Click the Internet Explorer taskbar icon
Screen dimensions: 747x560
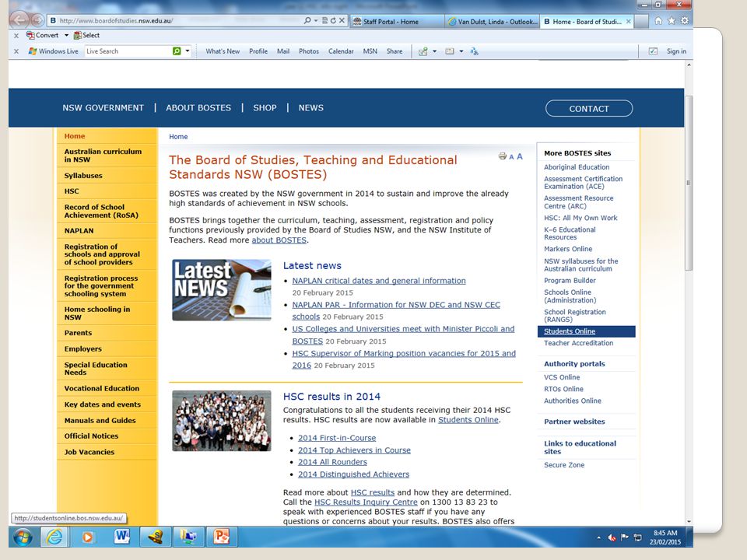(x=54, y=537)
